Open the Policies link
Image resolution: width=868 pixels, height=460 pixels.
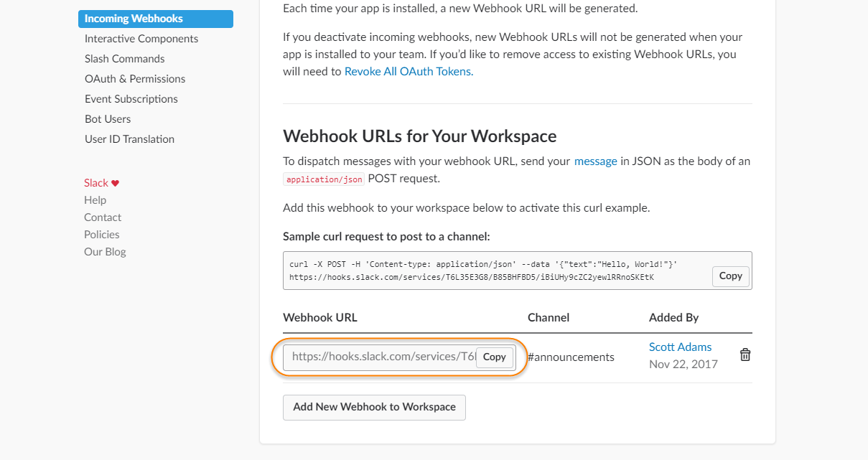click(102, 235)
